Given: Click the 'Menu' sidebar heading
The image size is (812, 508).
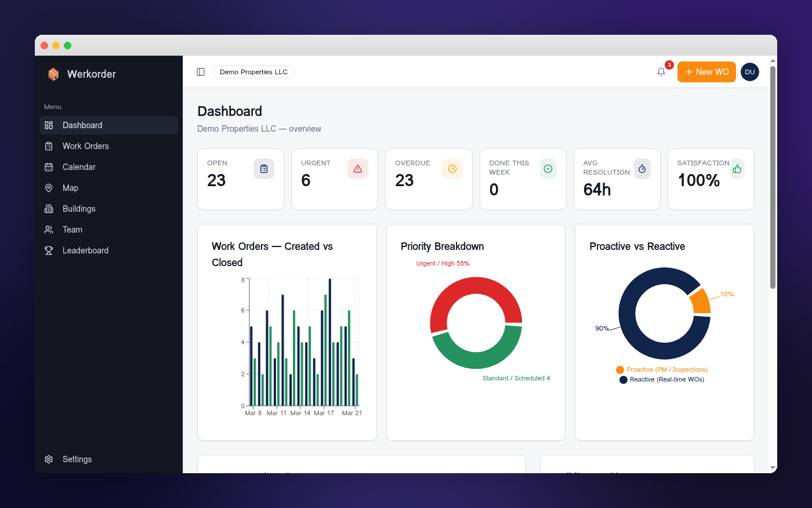Looking at the screenshot, I should click(x=53, y=107).
